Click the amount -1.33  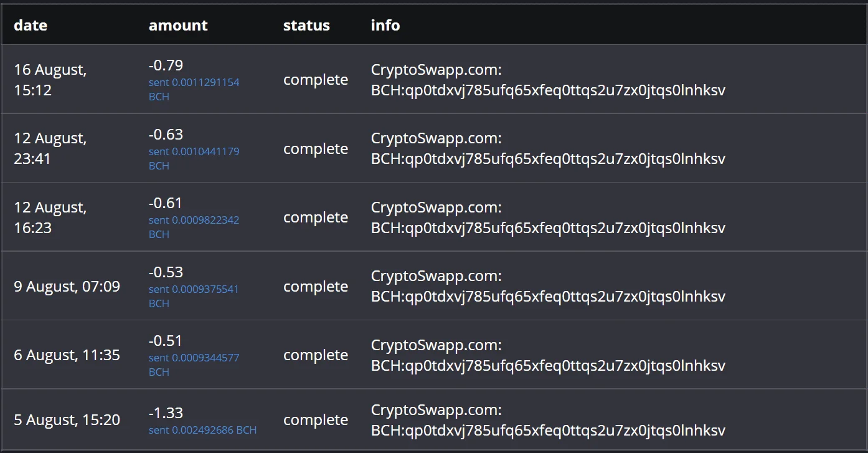[166, 412]
